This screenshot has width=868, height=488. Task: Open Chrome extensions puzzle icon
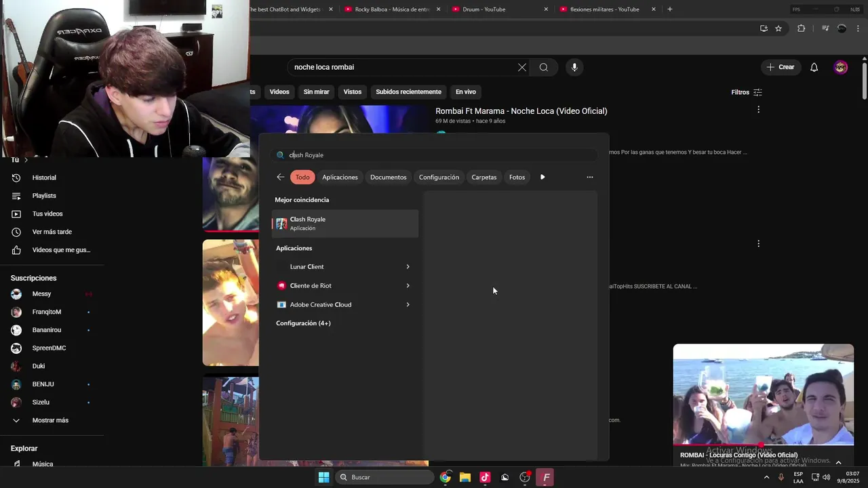pos(802,28)
